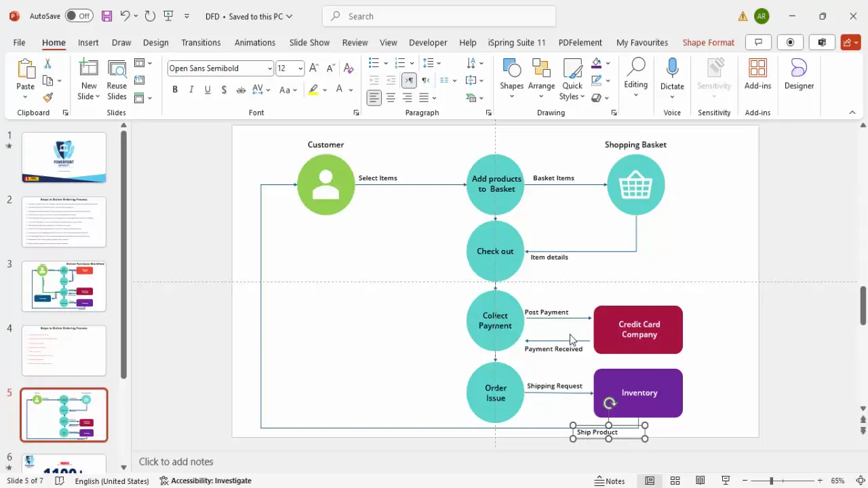This screenshot has height=488, width=868.
Task: Toggle AutoSave switch
Action: point(80,16)
